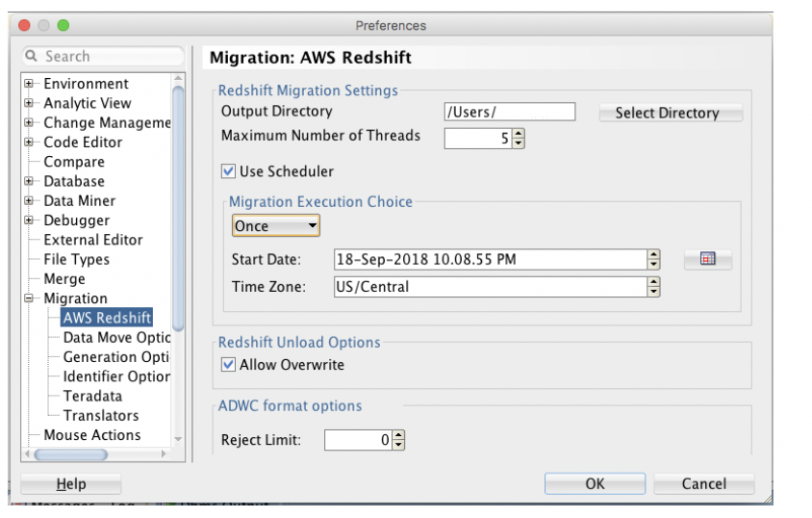Uncheck the Allow Overwrite checkbox

[x=228, y=365]
